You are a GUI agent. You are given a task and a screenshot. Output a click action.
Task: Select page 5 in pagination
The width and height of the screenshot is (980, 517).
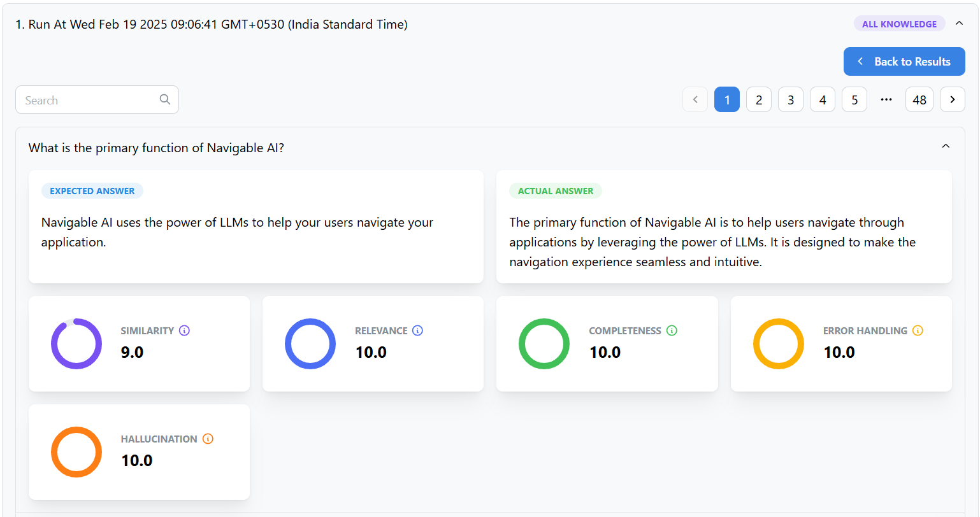[x=854, y=100]
